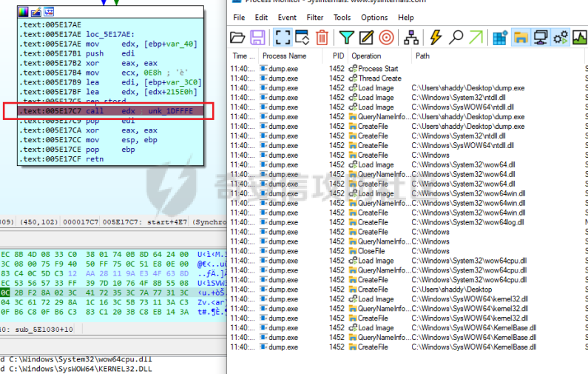Select Load Image KernelBase.dll row
The height and width of the screenshot is (374, 588).
(x=407, y=328)
